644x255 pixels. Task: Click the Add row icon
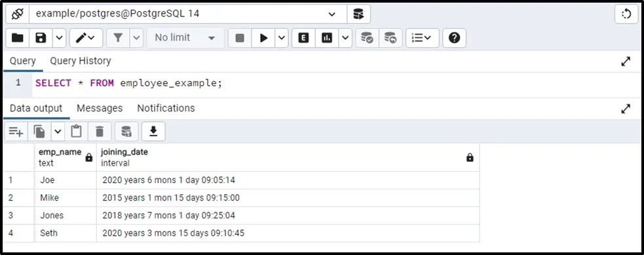pyautogui.click(x=16, y=131)
